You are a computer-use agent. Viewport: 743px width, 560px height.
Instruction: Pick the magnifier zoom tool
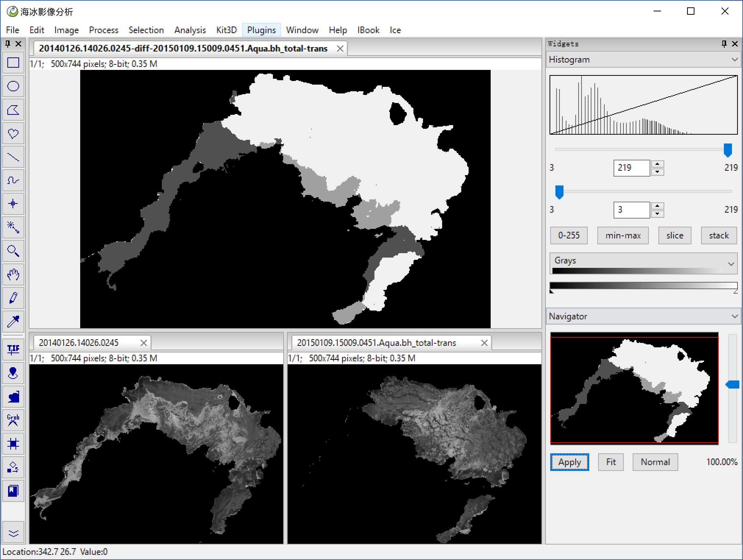(x=13, y=251)
